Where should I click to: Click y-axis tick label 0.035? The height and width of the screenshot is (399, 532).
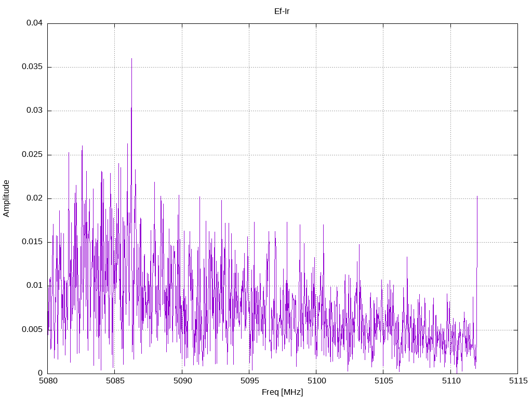click(32, 66)
